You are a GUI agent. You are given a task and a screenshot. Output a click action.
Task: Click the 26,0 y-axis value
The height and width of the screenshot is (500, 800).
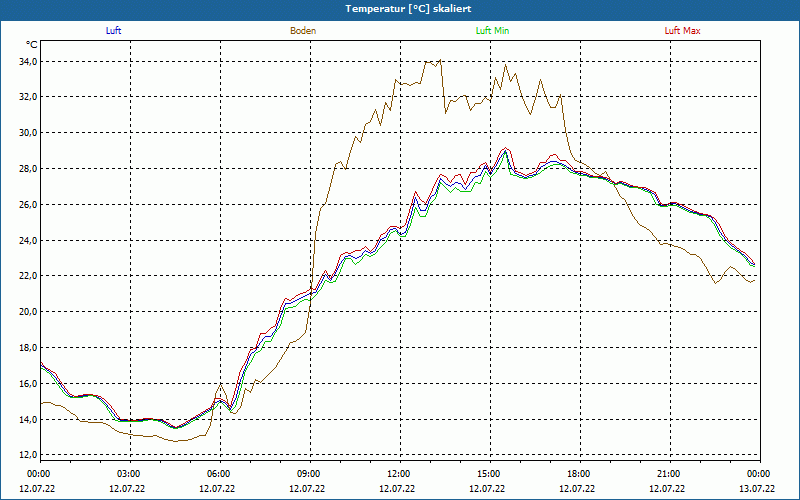[x=28, y=205]
